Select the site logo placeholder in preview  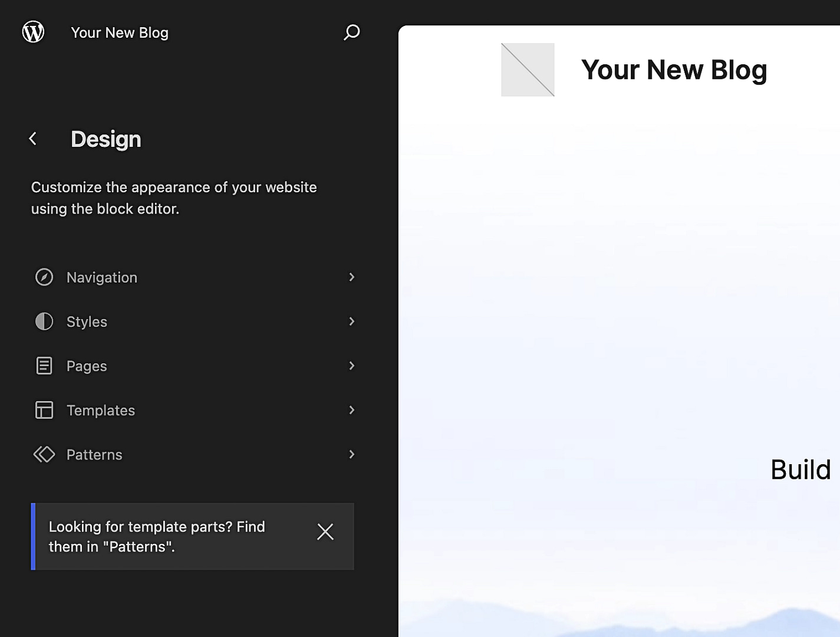528,70
